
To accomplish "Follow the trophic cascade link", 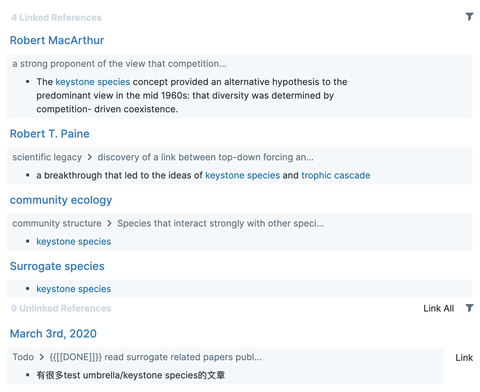I will [x=336, y=175].
